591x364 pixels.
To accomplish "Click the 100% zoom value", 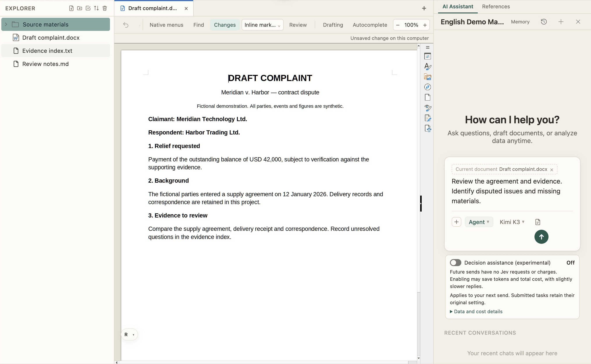I will click(x=411, y=25).
